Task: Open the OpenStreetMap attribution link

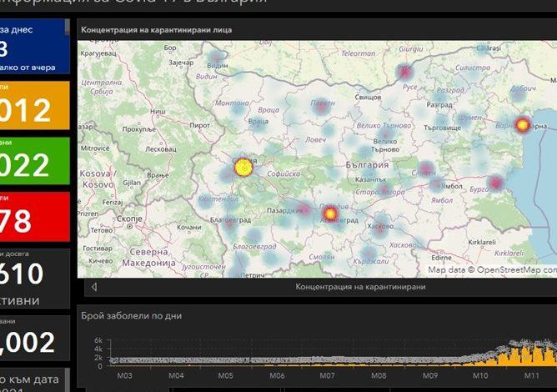Action: [509, 270]
